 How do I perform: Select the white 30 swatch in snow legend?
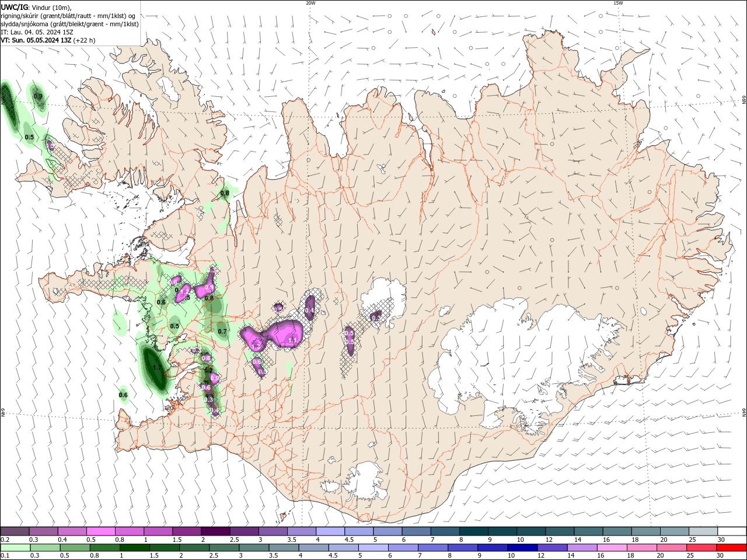click(x=732, y=531)
